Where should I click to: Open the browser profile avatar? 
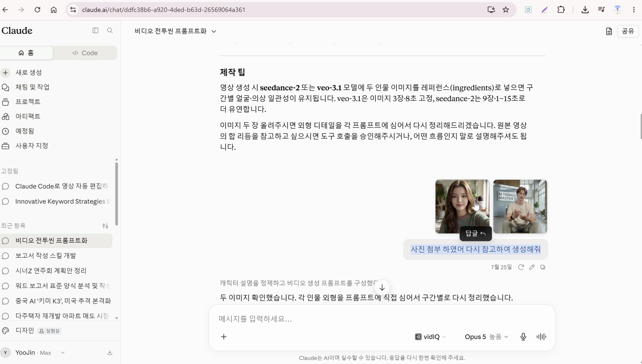[617, 10]
